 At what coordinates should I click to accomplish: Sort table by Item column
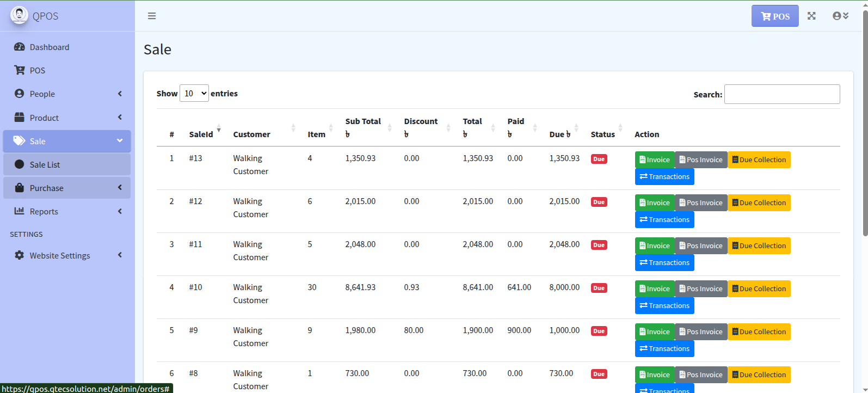321,128
